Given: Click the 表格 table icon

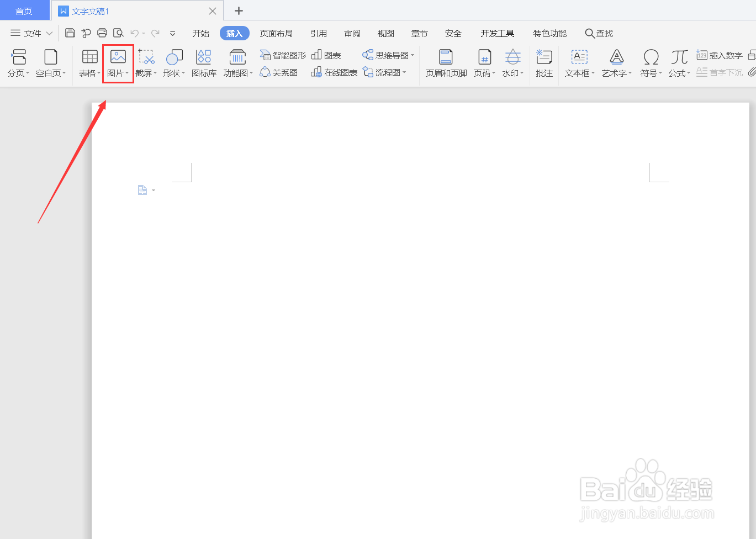Looking at the screenshot, I should tap(90, 57).
